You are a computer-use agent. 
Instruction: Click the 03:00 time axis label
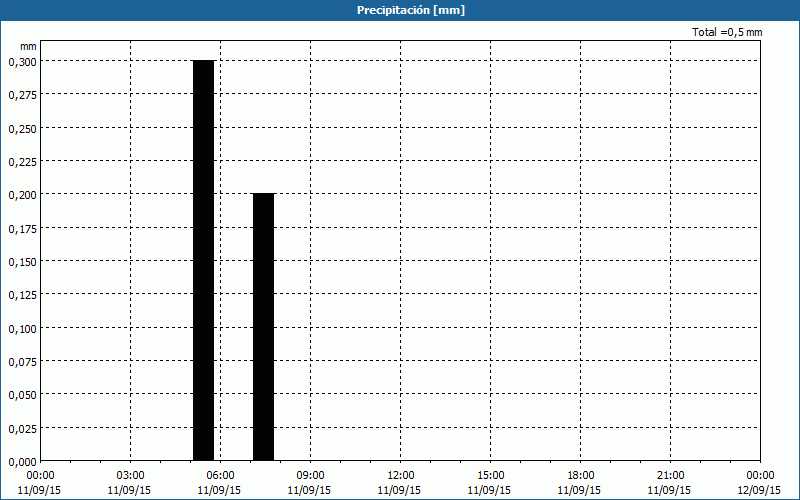point(131,476)
